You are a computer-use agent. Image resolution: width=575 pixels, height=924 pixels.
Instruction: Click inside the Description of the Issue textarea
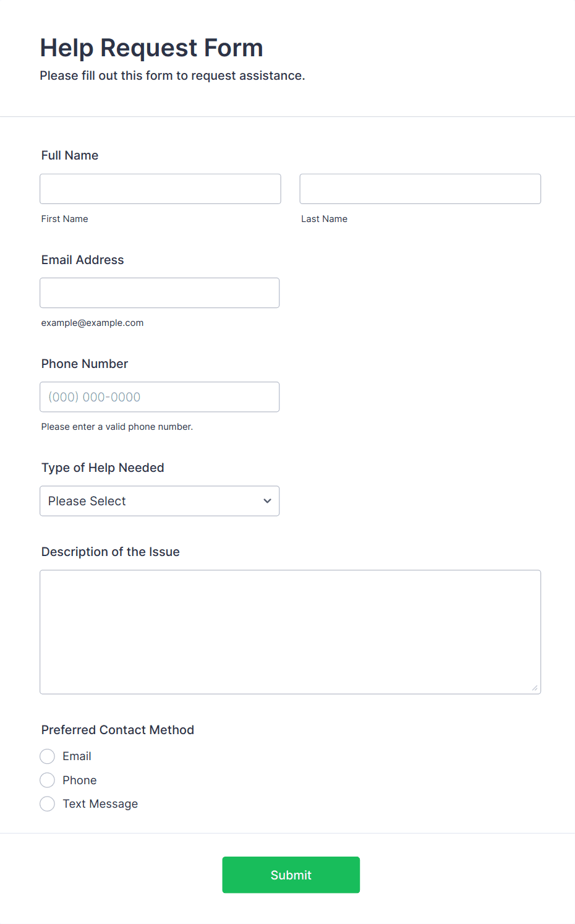point(290,631)
